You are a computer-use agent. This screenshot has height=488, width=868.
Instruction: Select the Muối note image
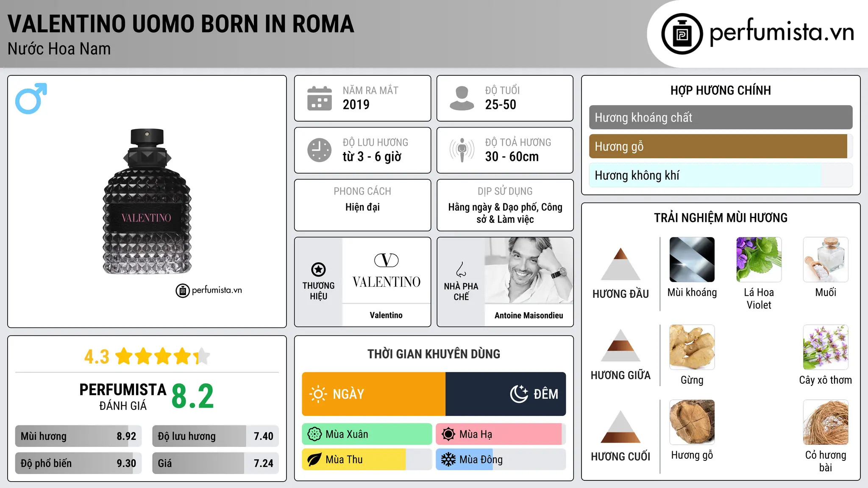point(826,260)
